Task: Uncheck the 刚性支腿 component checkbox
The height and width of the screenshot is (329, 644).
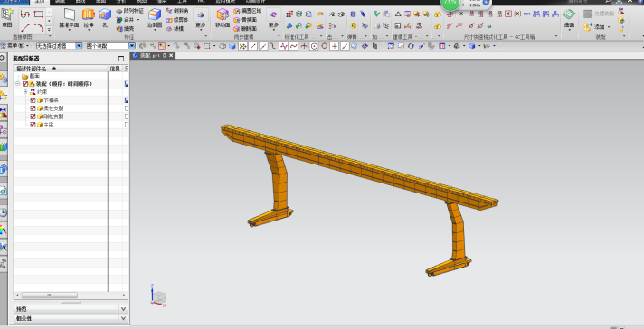Action: [x=33, y=117]
